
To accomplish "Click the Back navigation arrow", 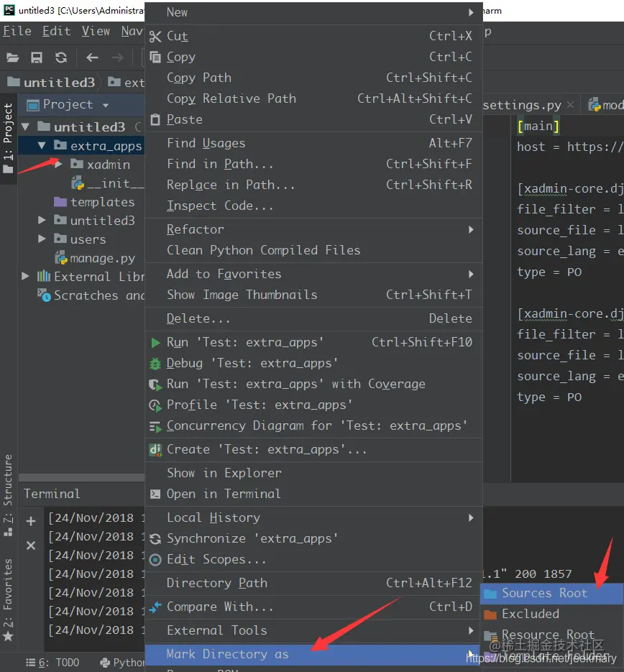I will 92,57.
